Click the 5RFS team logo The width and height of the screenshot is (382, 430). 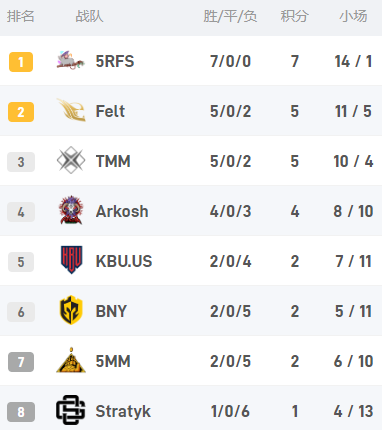coord(71,60)
